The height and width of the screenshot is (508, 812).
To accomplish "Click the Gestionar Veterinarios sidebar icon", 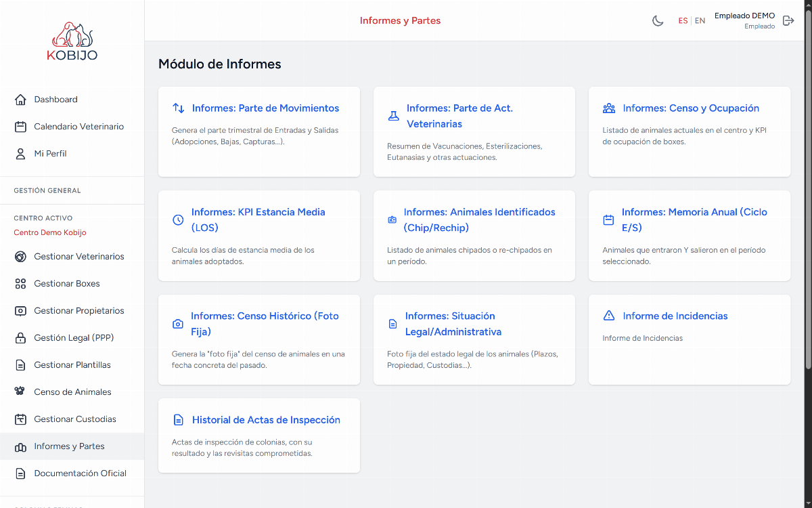I will click(20, 257).
